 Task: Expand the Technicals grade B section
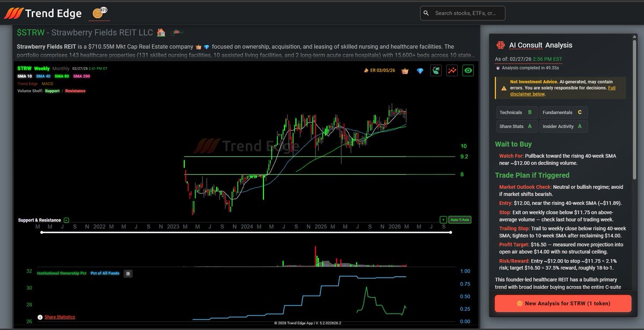coord(516,112)
